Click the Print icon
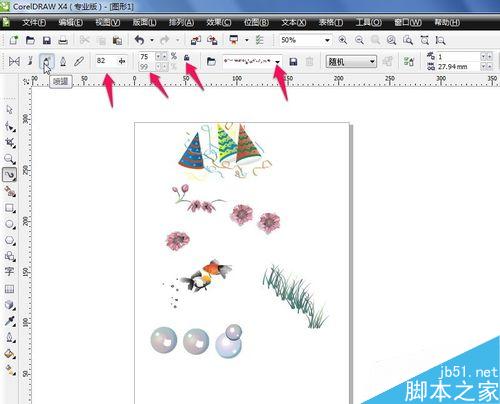500x404 pixels. click(x=63, y=40)
